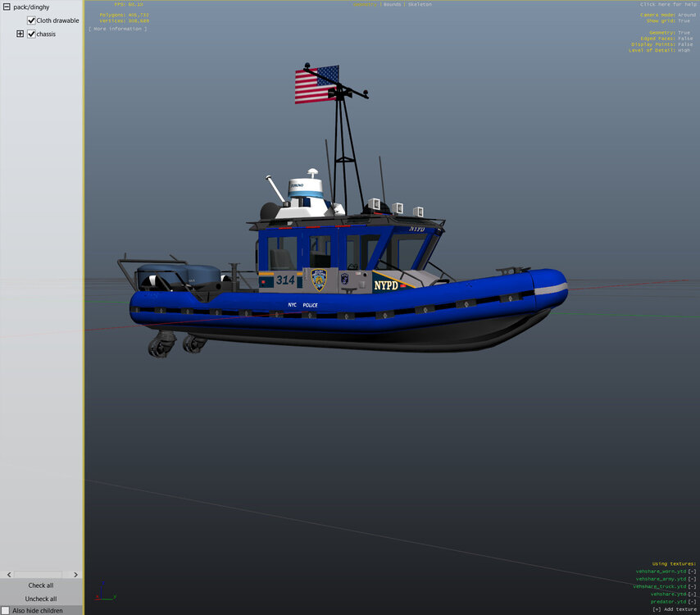Remove vehshare_truck.ytd texture with [-]
Screen dimensions: 700x615
coord(692,586)
